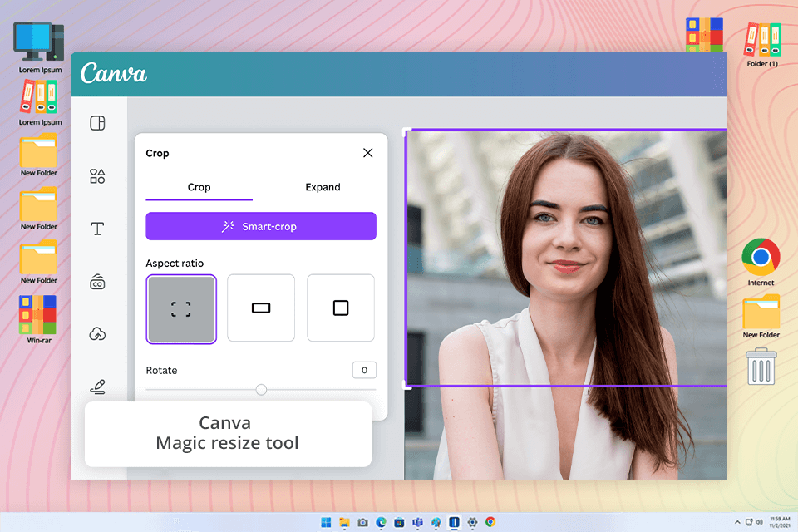
Task: Select the square aspect ratio
Action: [341, 308]
